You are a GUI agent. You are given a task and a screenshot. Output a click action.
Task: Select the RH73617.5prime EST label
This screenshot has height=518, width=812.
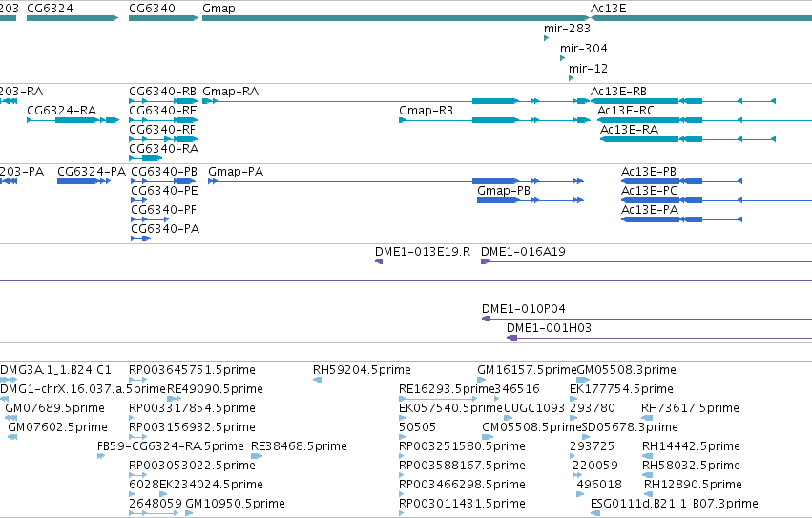coord(690,408)
